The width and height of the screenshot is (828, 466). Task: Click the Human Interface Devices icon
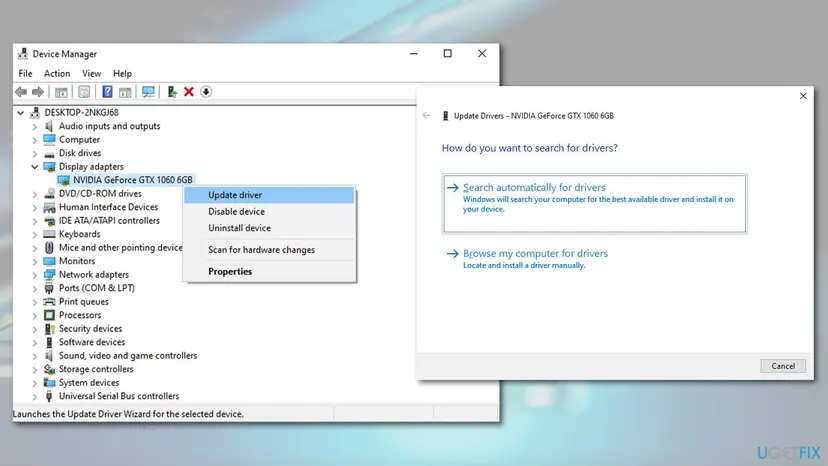click(x=49, y=207)
